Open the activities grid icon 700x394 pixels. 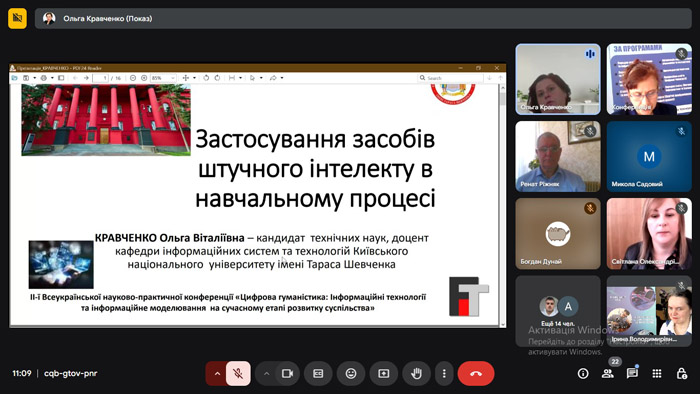coord(657,373)
